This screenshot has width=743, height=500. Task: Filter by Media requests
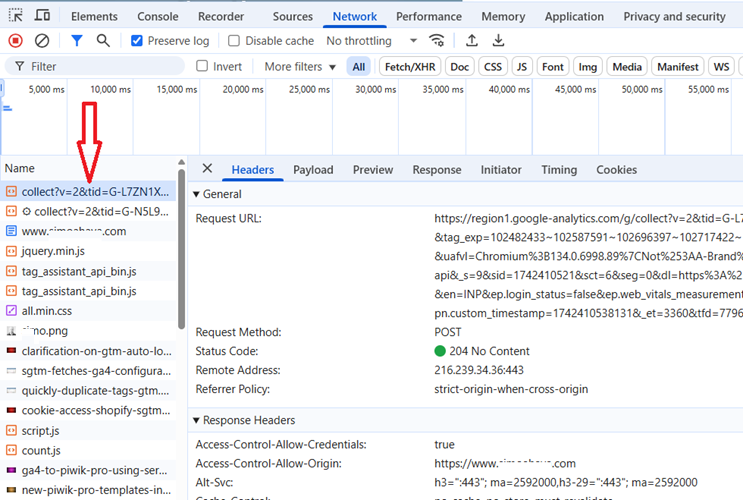click(x=627, y=67)
